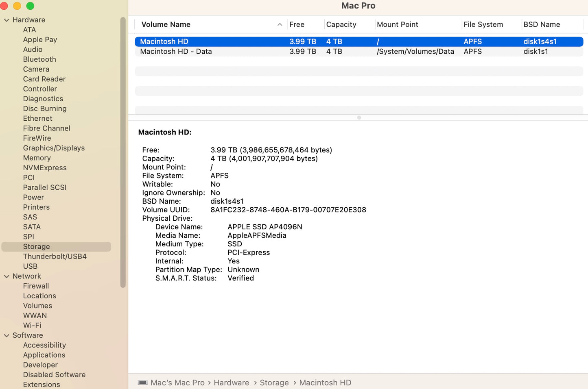Viewport: 588px width, 389px height.
Task: View Printers hardware details
Action: pyautogui.click(x=36, y=207)
